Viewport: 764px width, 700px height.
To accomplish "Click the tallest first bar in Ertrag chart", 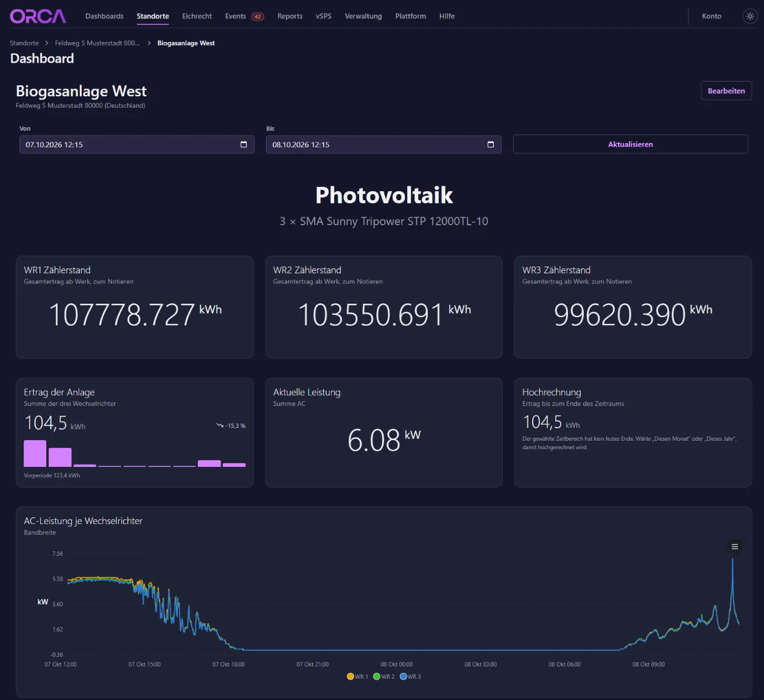I will click(35, 453).
